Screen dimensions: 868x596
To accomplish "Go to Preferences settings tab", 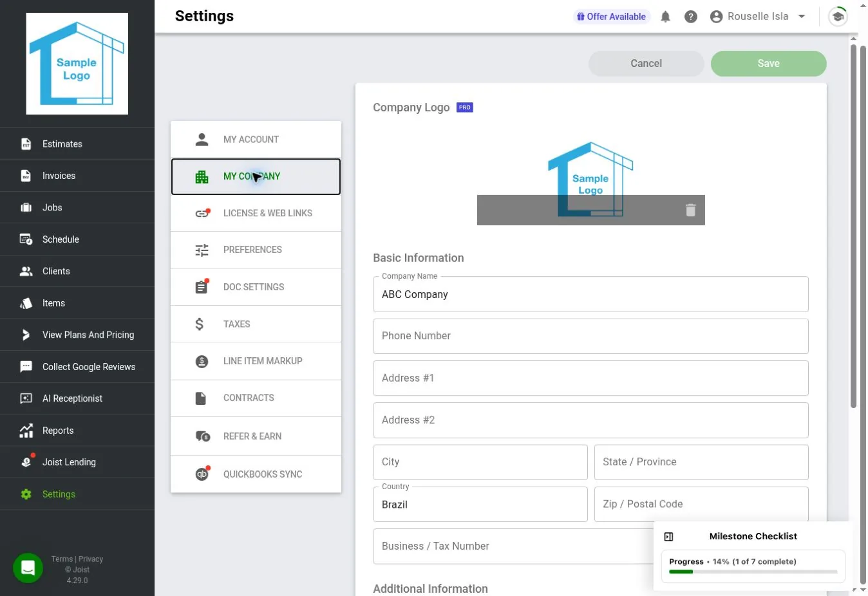I will (x=256, y=250).
